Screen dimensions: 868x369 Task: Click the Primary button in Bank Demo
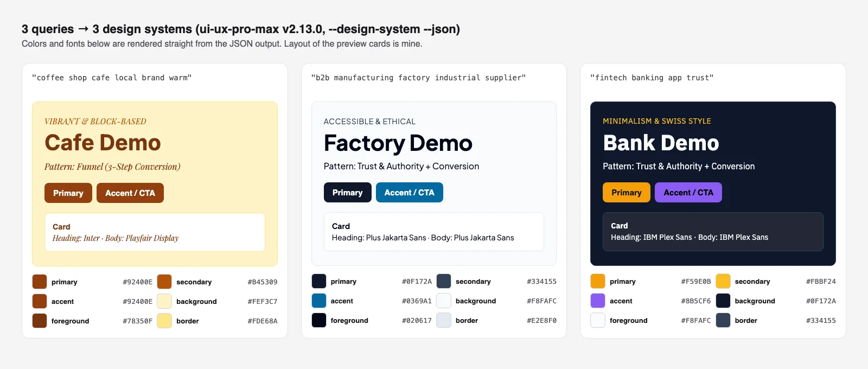627,193
